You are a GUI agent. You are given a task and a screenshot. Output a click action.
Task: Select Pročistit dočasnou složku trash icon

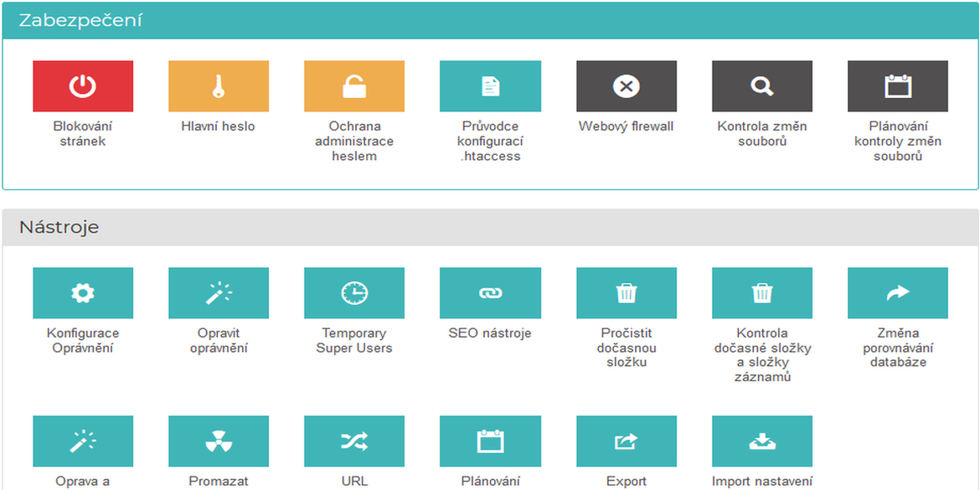pos(626,293)
